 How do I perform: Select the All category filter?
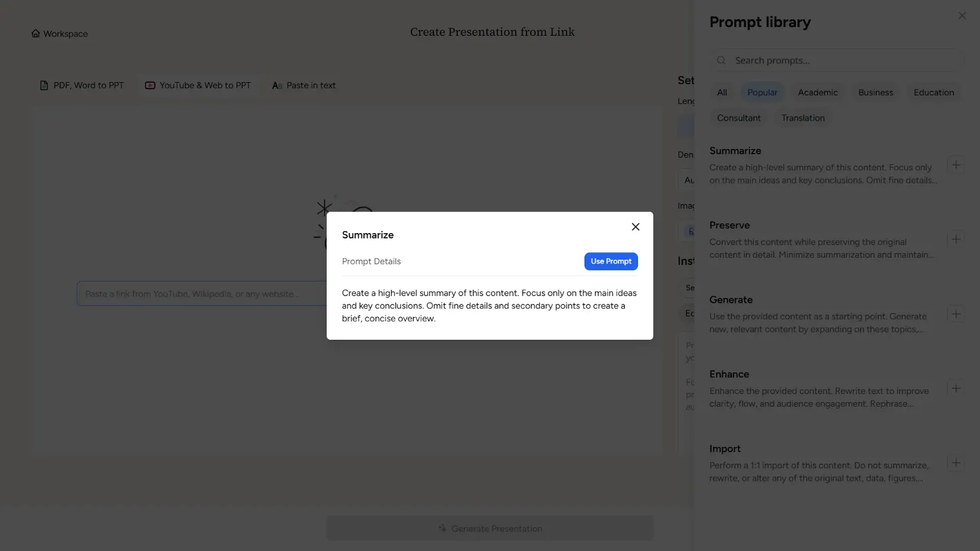click(x=722, y=93)
